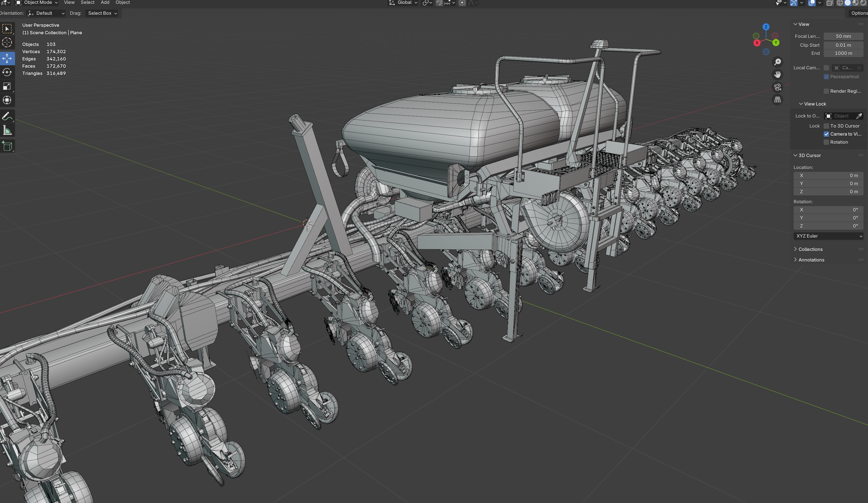
Task: Disable Camera to View checkbox
Action: point(826,134)
